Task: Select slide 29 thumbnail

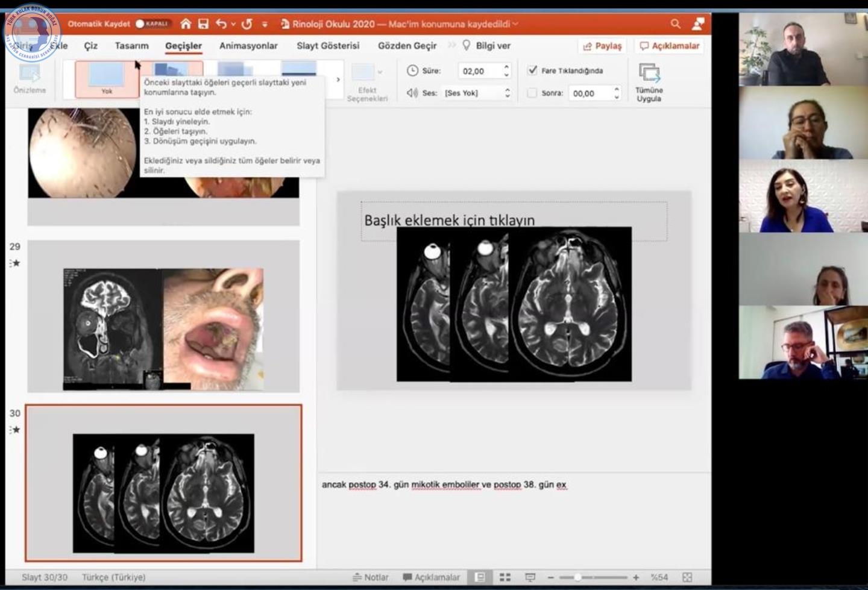Action: (163, 316)
